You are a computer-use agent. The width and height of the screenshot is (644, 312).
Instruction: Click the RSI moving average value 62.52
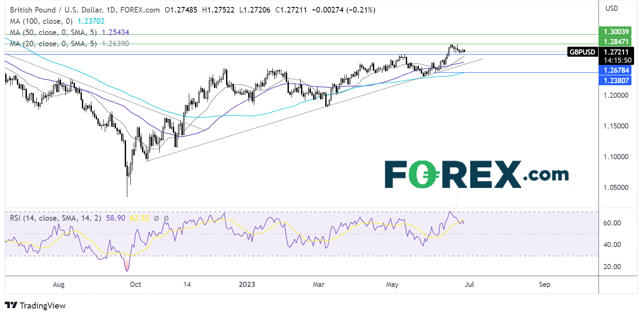pos(139,218)
